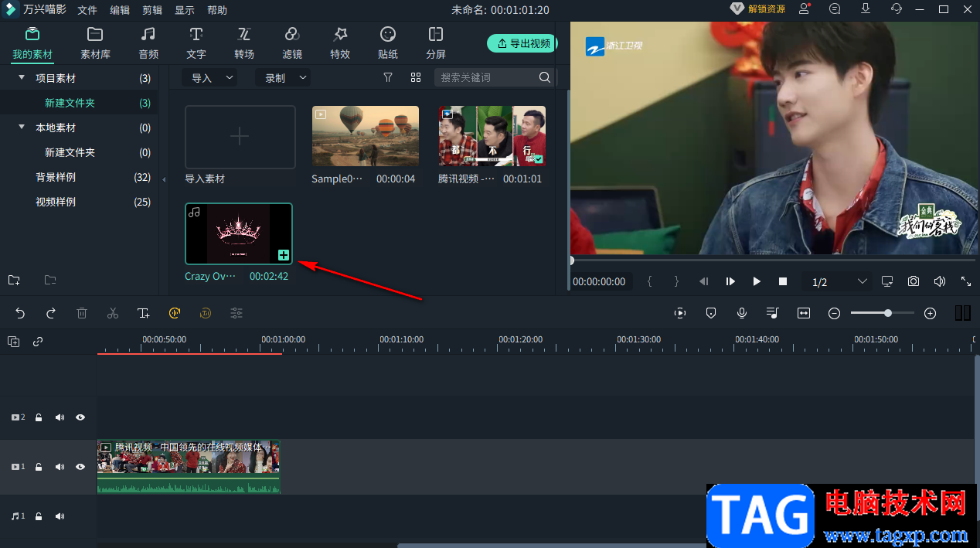The height and width of the screenshot is (548, 980).
Task: Click the add text T+ icon
Action: (x=144, y=313)
